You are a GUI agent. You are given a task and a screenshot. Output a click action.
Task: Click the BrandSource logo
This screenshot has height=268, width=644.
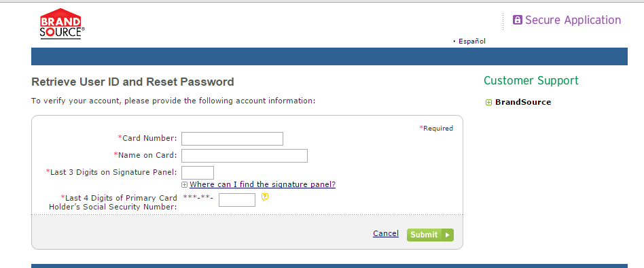pos(62,24)
